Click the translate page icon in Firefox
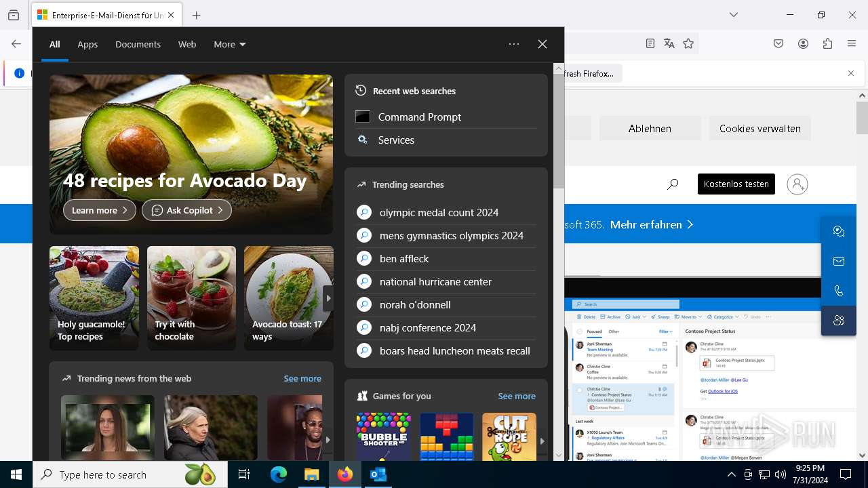The image size is (868, 488). [669, 43]
